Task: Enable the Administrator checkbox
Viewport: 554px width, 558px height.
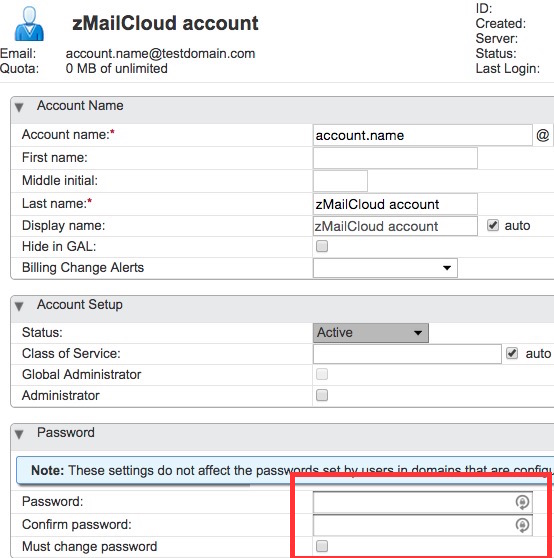Action: coord(322,395)
